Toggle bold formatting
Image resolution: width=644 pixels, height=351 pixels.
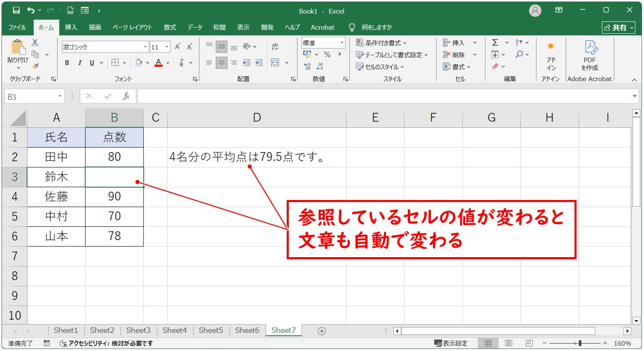point(67,62)
